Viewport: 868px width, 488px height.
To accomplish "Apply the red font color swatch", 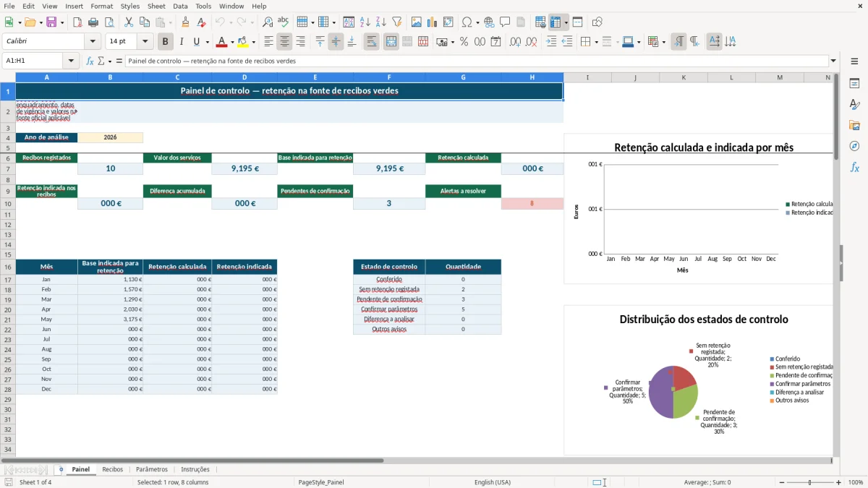I will 221,42.
